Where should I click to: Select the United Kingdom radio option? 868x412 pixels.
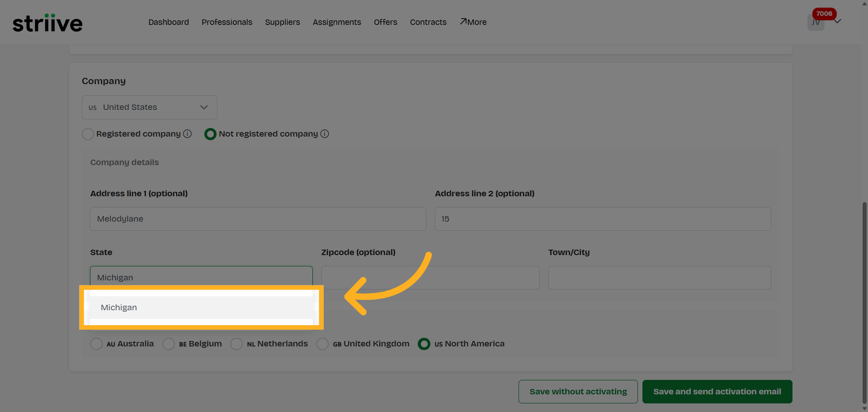[322, 344]
